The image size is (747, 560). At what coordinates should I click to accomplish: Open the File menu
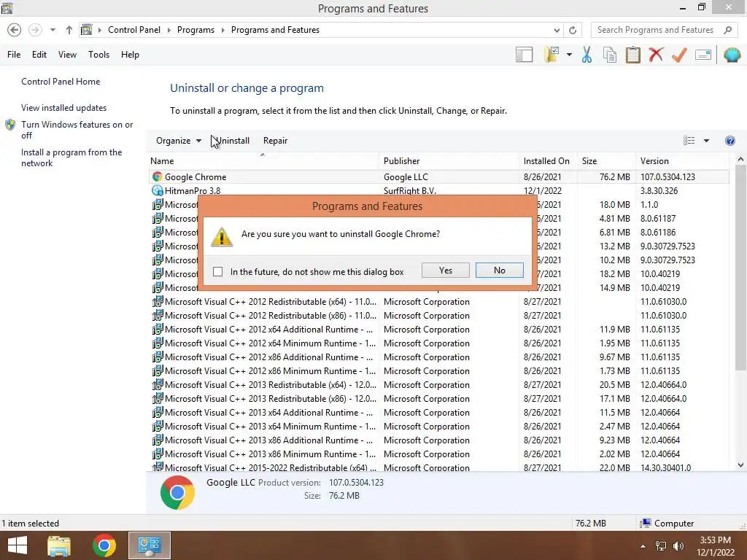(x=14, y=54)
